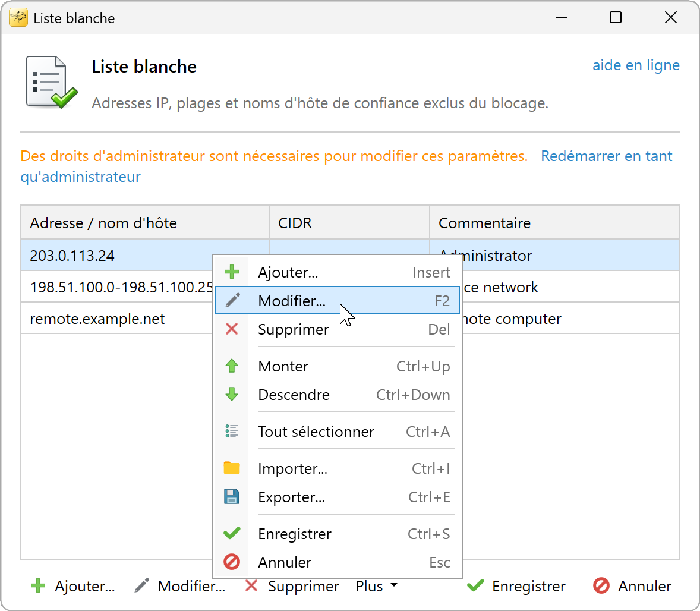Click 'Redémarrer en tant qu'administrateur' link
700x611 pixels.
[x=606, y=156]
